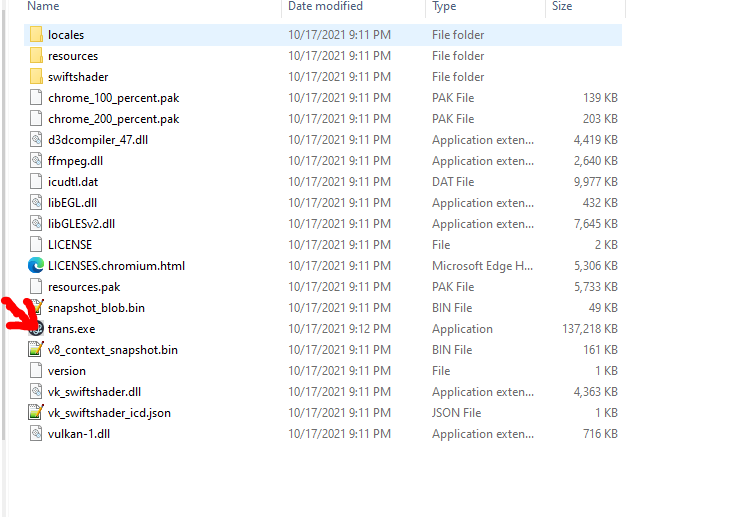The width and height of the screenshot is (742, 518).
Task: Click the 49 KB size value
Action: (603, 308)
